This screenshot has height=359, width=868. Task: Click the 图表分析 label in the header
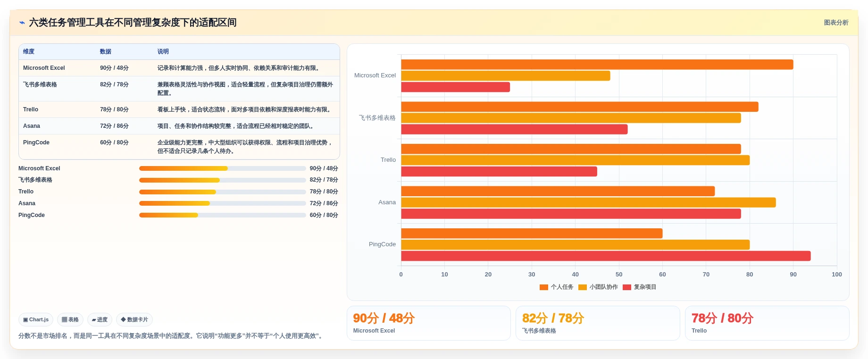point(836,23)
